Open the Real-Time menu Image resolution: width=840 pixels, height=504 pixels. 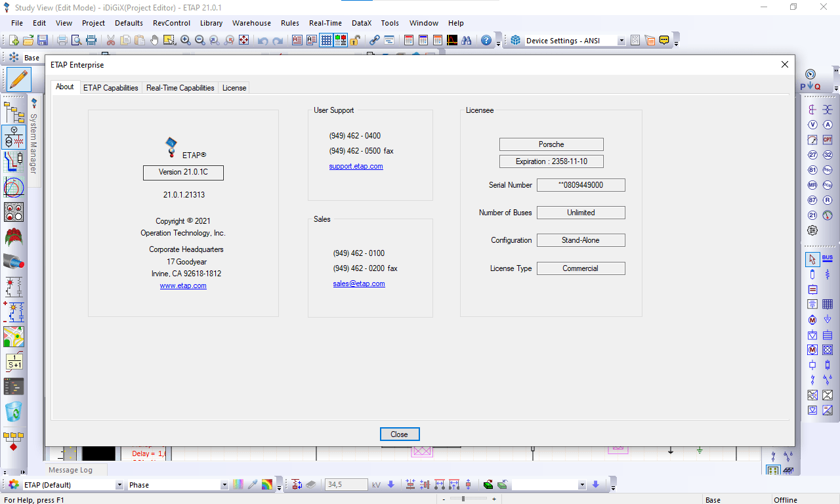coord(325,23)
